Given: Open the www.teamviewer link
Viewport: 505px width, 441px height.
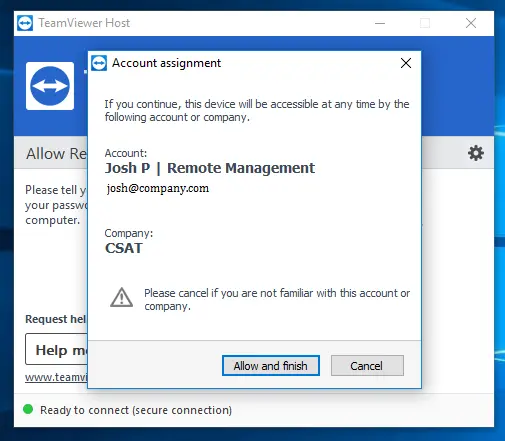Looking at the screenshot, I should pos(56,377).
